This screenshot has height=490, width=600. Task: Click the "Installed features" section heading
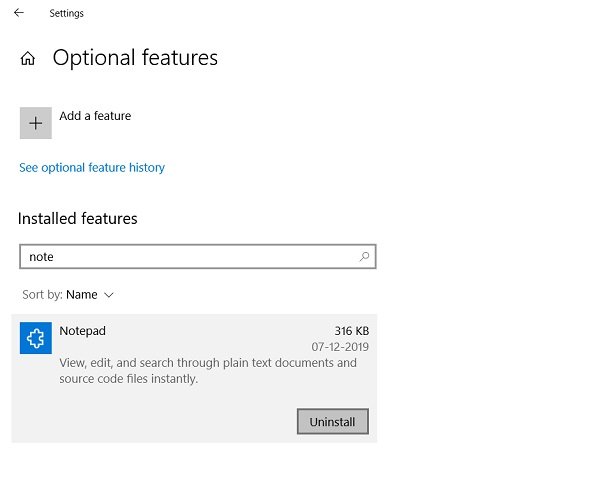click(78, 218)
